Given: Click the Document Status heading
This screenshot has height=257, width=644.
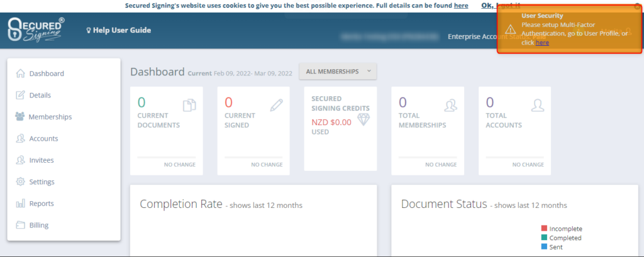Looking at the screenshot, I should point(444,204).
